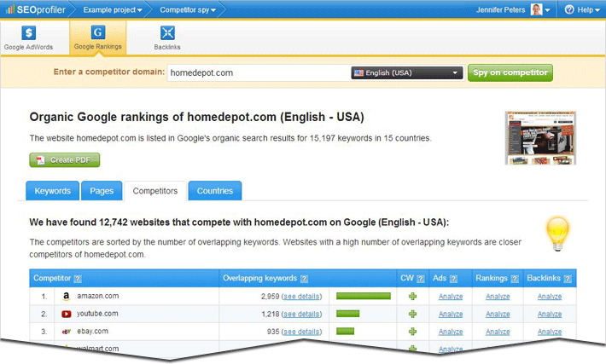Analyze Backlinks for ebay.com
The height and width of the screenshot is (364, 606).
click(x=550, y=332)
